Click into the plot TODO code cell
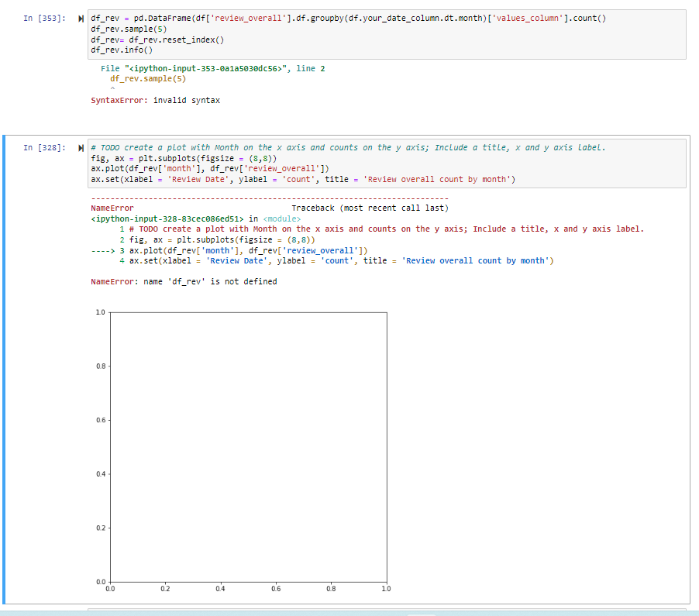Screen dimensions: 699x616 point(387,163)
